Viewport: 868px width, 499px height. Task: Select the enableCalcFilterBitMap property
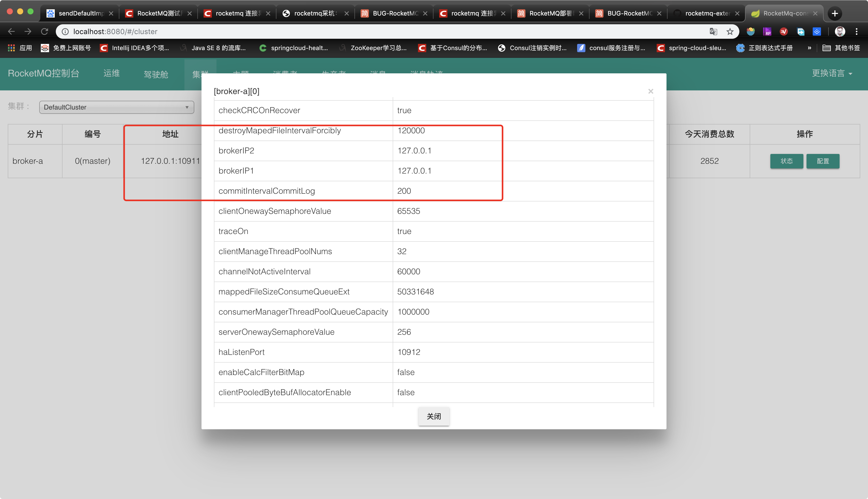(261, 372)
